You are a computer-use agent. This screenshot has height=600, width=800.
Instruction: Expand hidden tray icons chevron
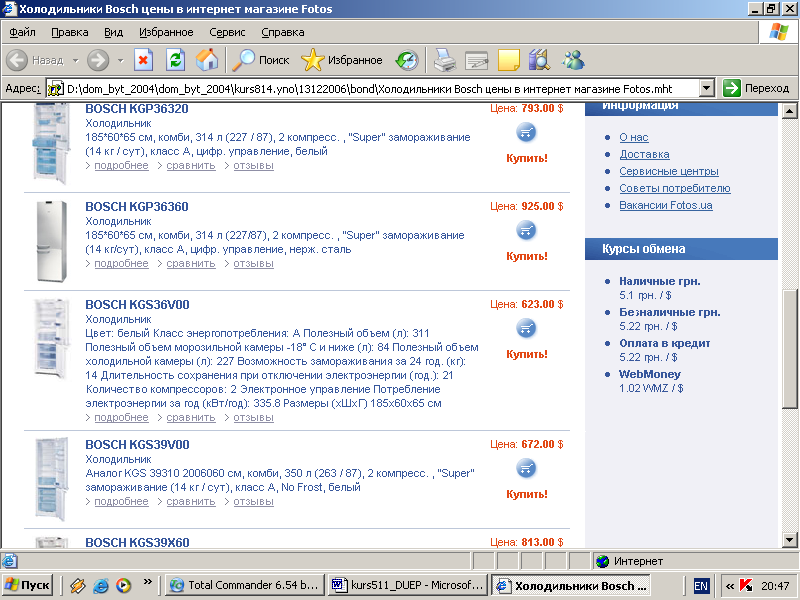click(x=730, y=586)
